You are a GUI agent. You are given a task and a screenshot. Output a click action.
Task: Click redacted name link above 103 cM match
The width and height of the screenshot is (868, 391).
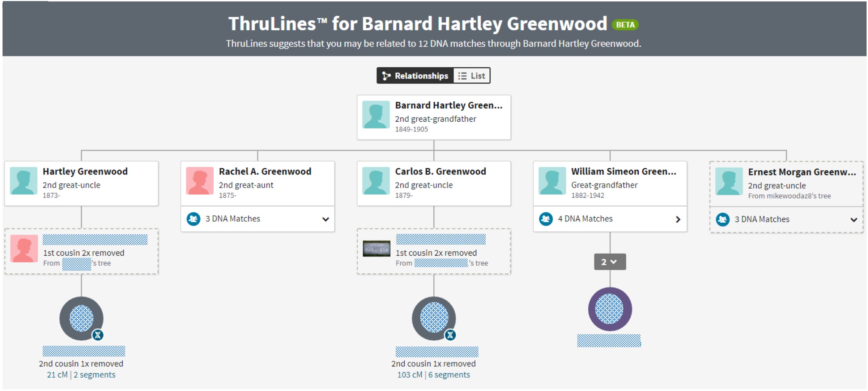click(437, 352)
